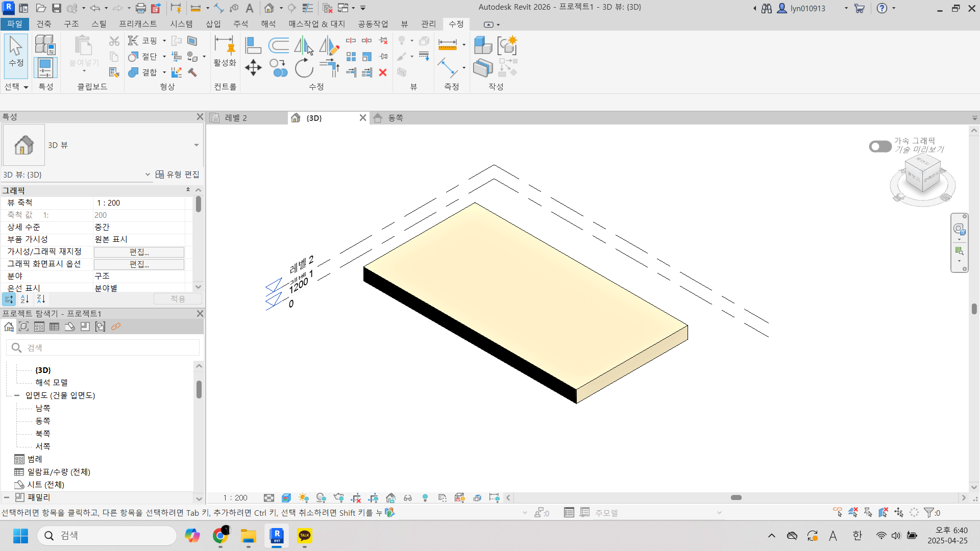The image size is (980, 551).
Task: Collapse the 입면도 (건물 입면도) tree node
Action: 16,395
